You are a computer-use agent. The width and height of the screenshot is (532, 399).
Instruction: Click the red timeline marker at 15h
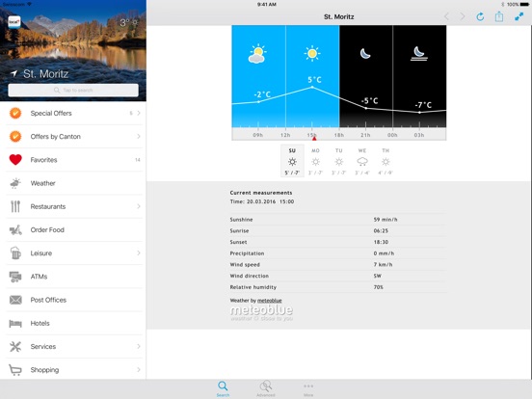[x=314, y=138]
